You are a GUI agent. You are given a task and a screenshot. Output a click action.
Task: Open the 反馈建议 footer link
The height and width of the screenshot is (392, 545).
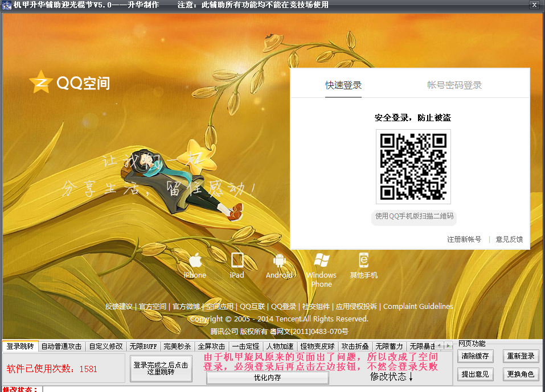pos(119,306)
